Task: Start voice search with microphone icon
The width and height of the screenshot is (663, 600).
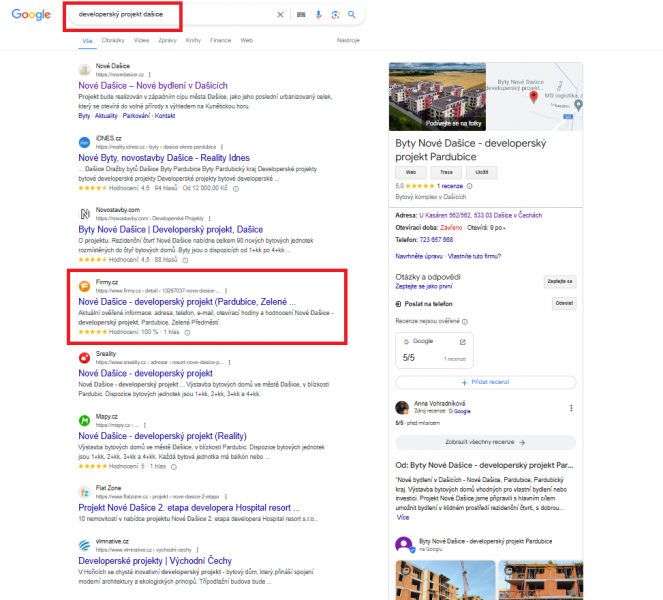Action: [x=318, y=15]
